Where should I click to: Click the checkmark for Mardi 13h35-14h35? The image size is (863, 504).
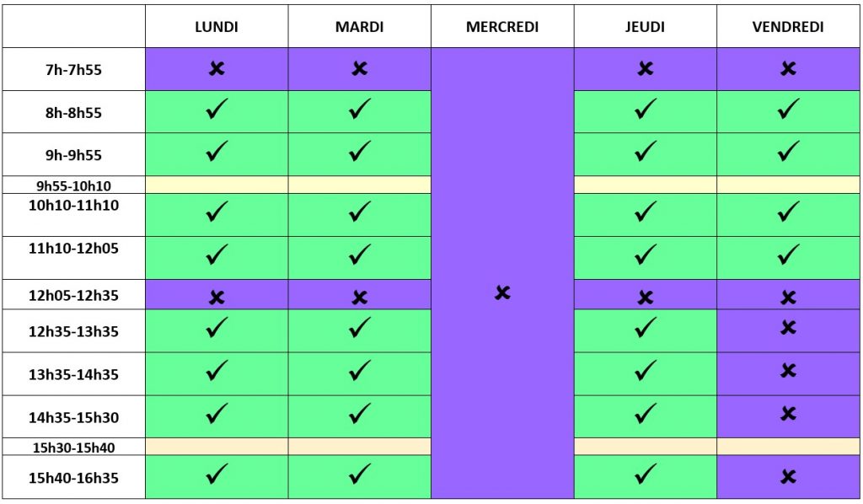tap(360, 370)
